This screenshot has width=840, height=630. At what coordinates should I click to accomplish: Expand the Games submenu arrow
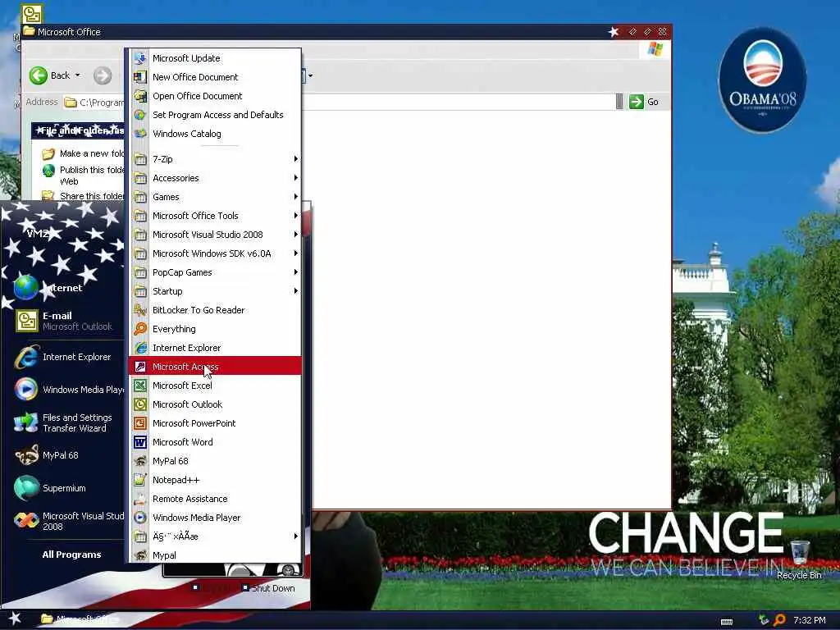click(295, 197)
